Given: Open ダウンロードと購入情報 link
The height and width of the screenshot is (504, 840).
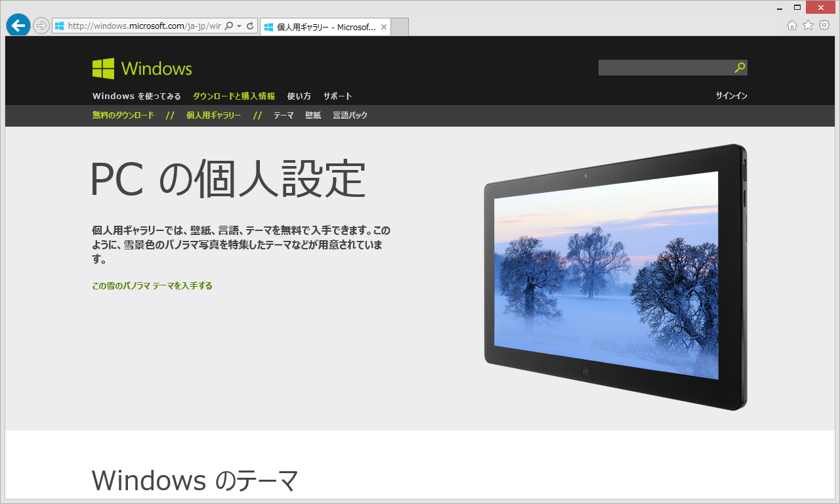Looking at the screenshot, I should [x=233, y=96].
